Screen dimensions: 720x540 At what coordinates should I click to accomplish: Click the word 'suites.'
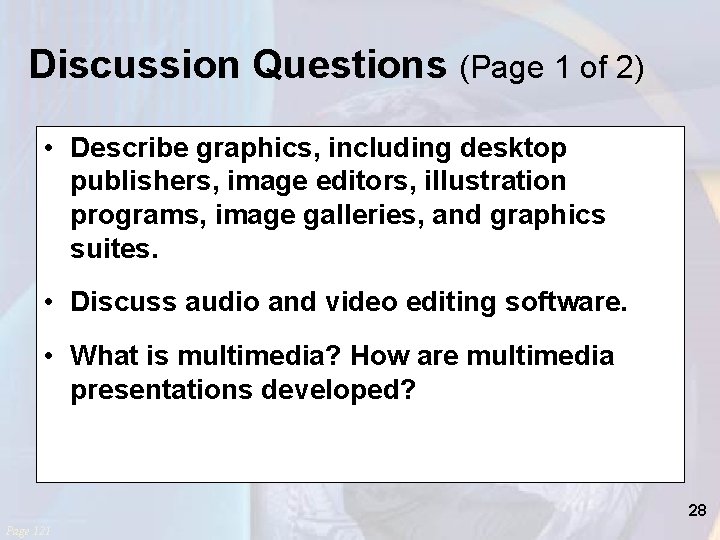pyautogui.click(x=114, y=249)
